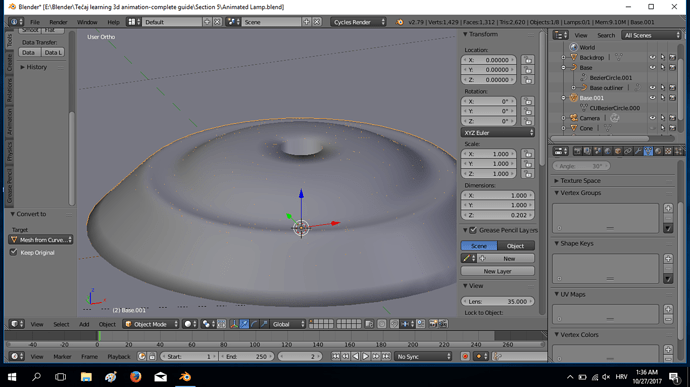
Task: Open the Select menu in viewport header
Action: click(x=61, y=324)
